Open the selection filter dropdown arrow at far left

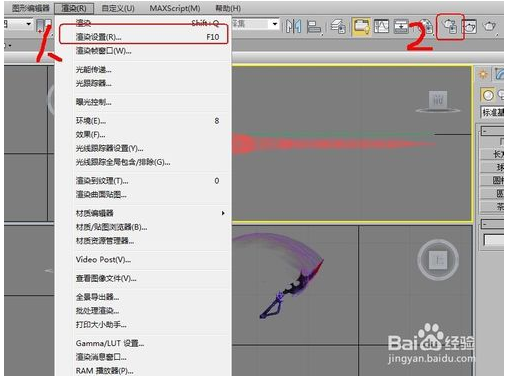28,24
